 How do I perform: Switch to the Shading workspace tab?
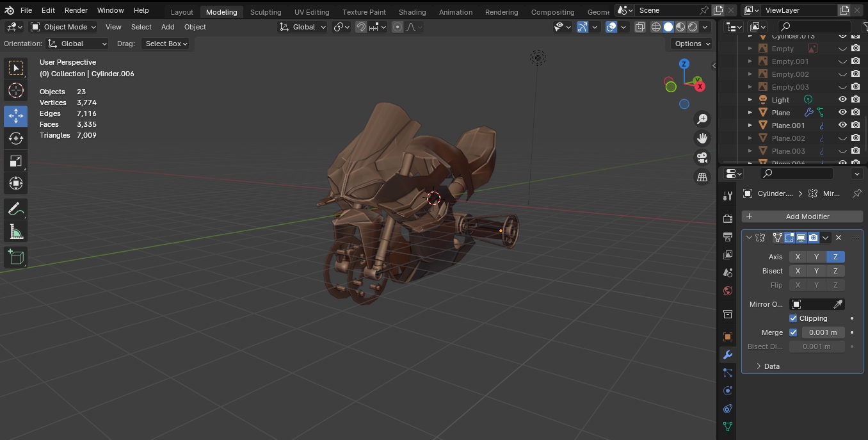click(x=412, y=12)
